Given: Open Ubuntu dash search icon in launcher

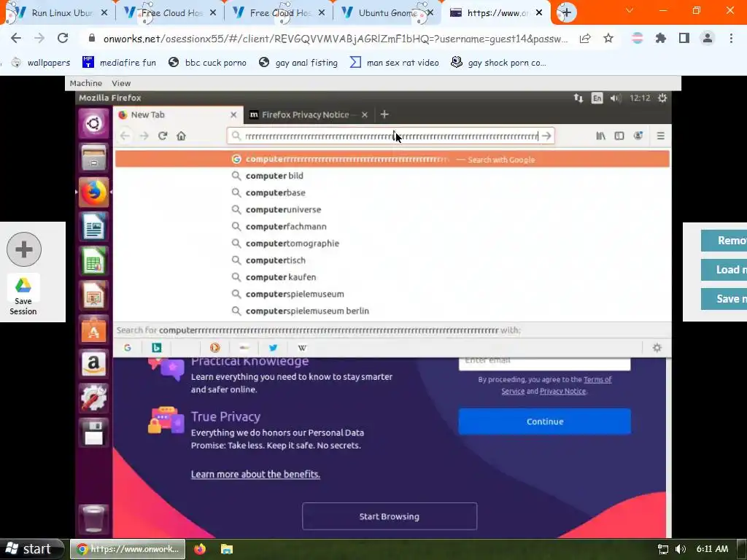Looking at the screenshot, I should tap(93, 124).
